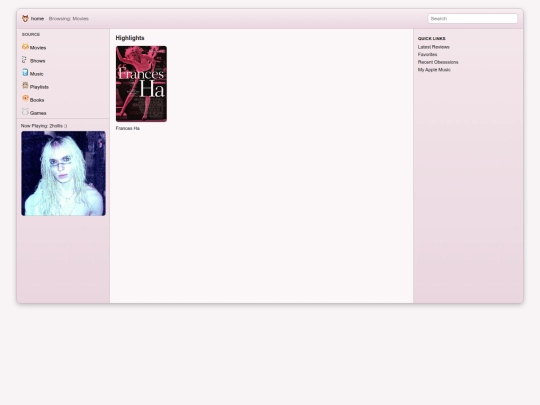Click the Frances Ha title caption
The height and width of the screenshot is (405, 540).
128,128
